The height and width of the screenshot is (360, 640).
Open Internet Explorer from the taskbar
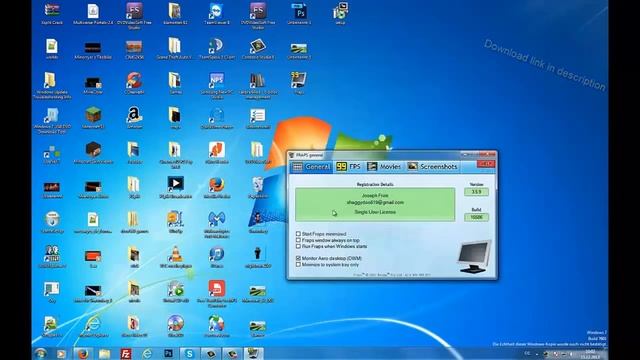[147, 353]
